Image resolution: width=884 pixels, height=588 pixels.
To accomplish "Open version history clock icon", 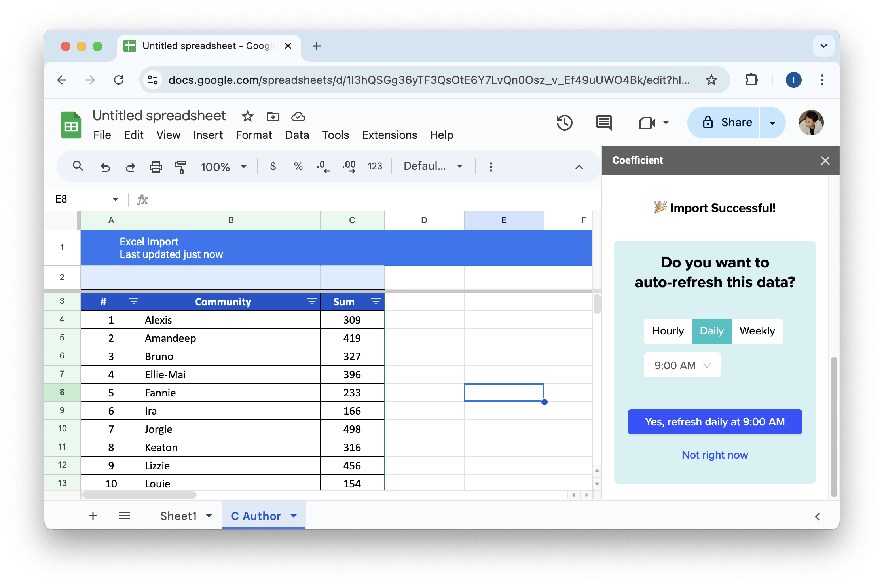I will coord(564,123).
